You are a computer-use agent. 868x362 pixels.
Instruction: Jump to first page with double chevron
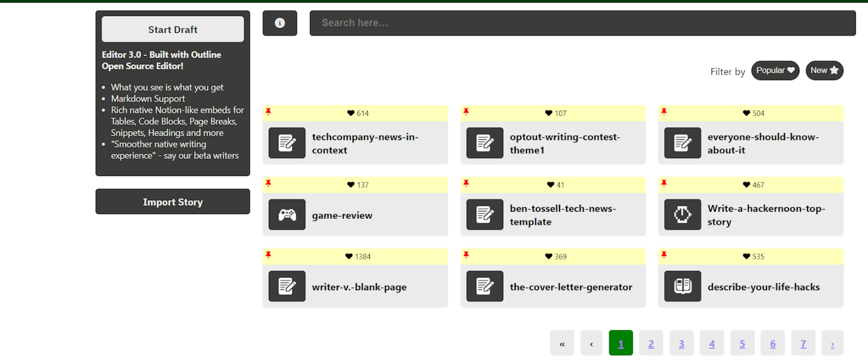562,343
